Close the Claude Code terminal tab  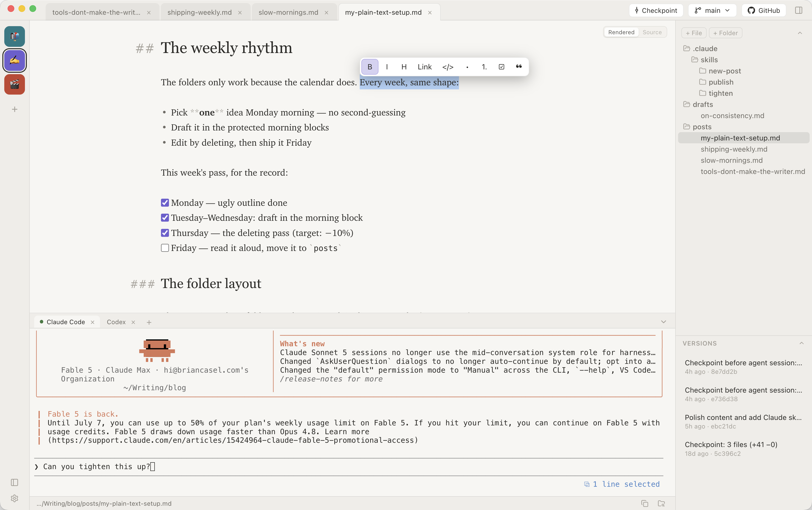coord(92,322)
